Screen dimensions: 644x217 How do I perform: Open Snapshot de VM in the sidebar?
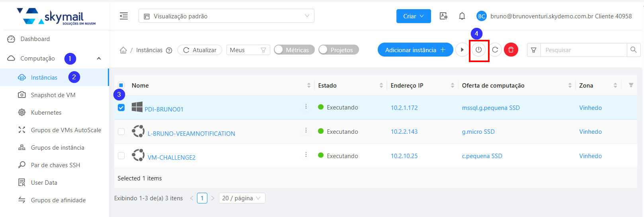[53, 95]
